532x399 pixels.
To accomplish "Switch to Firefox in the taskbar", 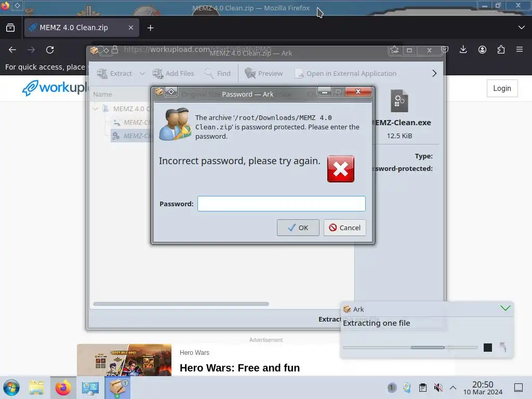I will 63,388.
